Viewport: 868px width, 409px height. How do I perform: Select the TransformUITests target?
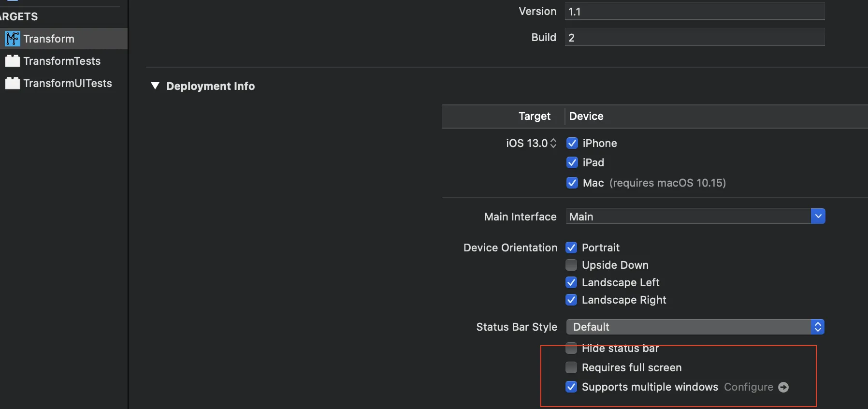[x=68, y=83]
